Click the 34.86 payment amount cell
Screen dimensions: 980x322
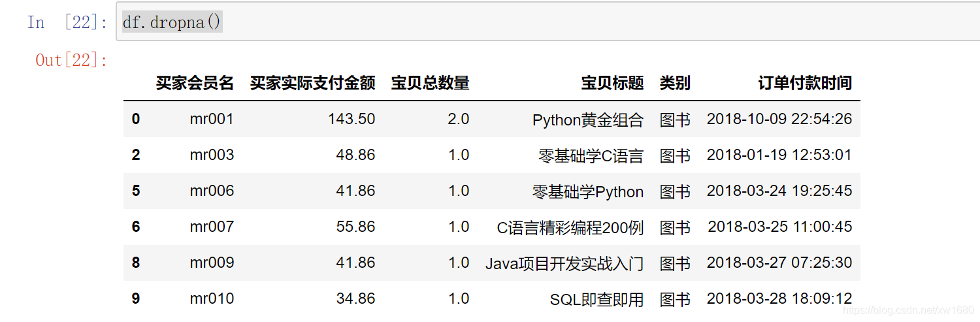coord(356,298)
